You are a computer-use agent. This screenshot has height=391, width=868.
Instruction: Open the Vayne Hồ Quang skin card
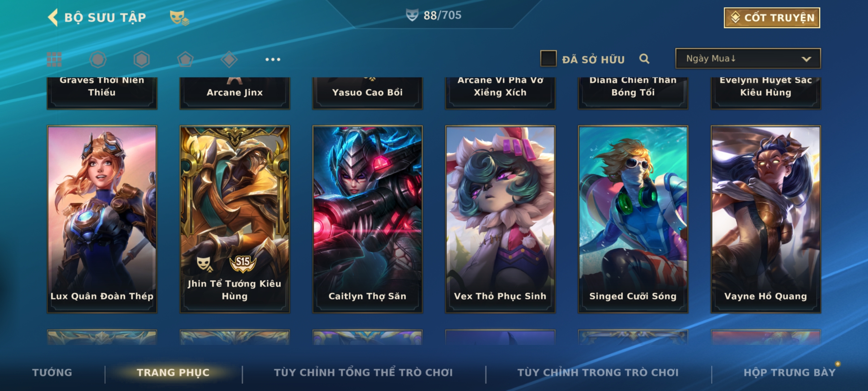[766, 219]
